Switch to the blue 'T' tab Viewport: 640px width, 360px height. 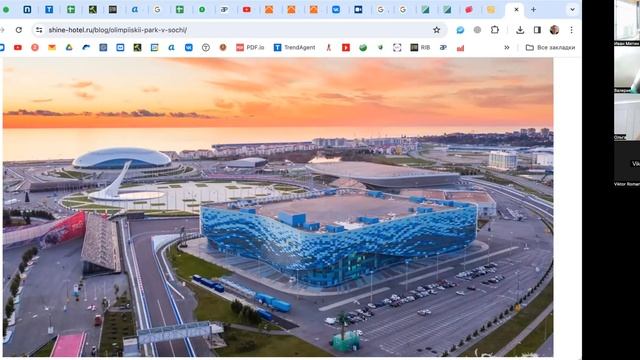[x=49, y=9]
